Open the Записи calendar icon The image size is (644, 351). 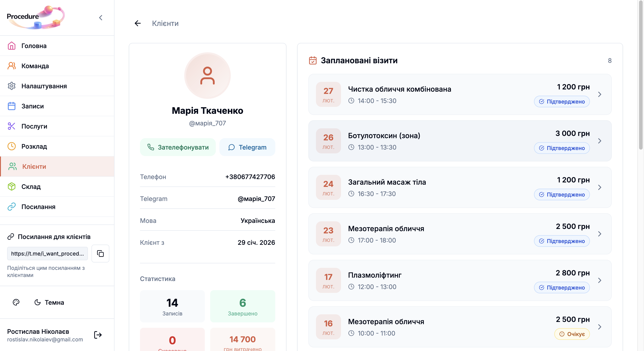tap(12, 106)
